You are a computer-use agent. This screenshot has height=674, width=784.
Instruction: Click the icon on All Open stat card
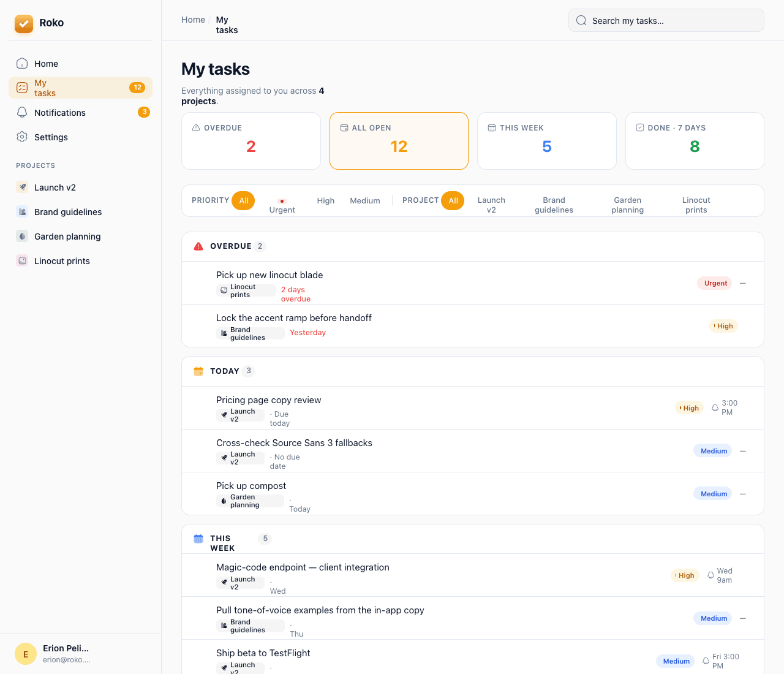coord(344,127)
